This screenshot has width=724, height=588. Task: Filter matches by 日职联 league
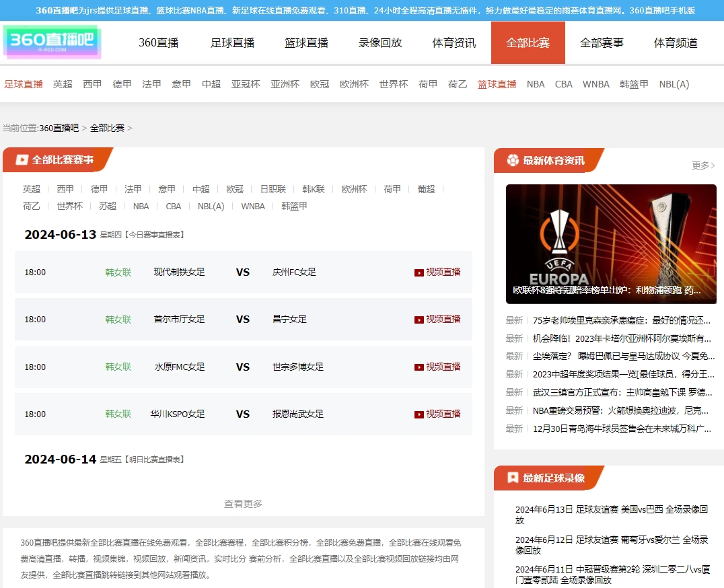[x=273, y=189]
